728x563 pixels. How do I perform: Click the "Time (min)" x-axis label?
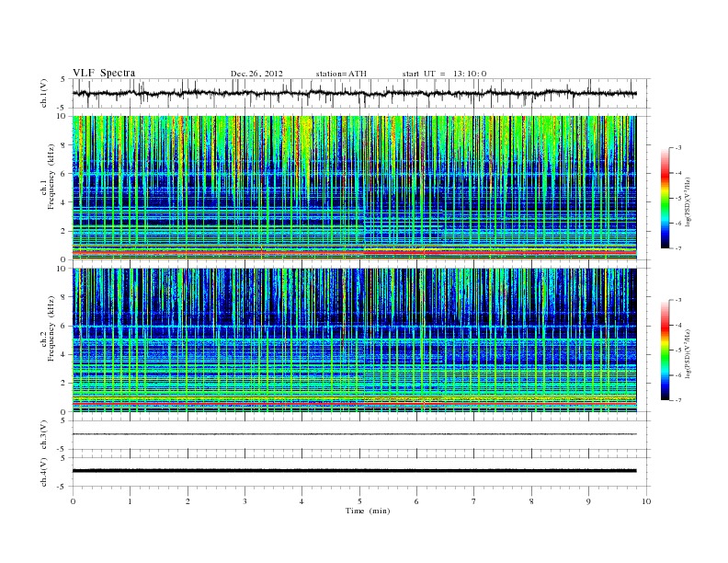pos(368,511)
